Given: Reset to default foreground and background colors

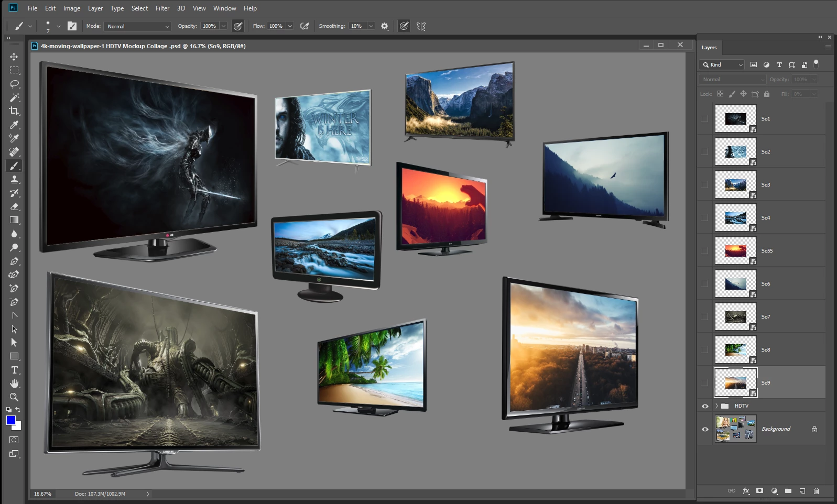Looking at the screenshot, I should (x=9, y=410).
